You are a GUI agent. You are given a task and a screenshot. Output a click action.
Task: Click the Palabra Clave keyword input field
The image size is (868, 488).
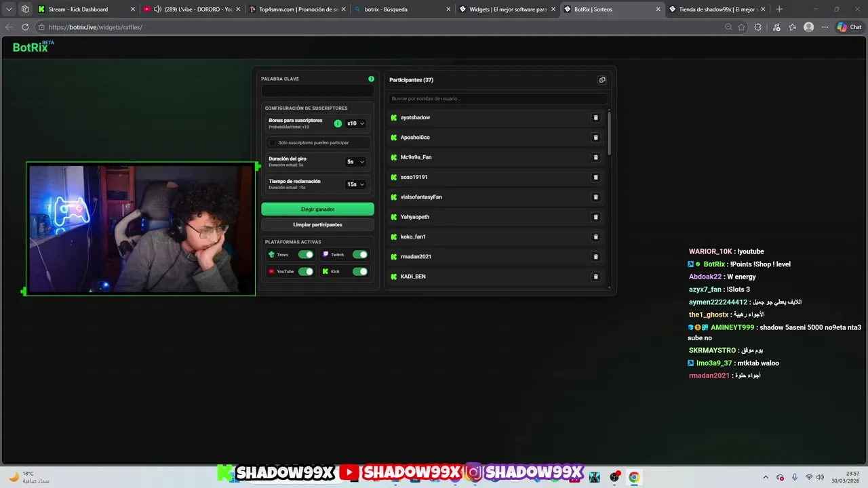tap(317, 91)
